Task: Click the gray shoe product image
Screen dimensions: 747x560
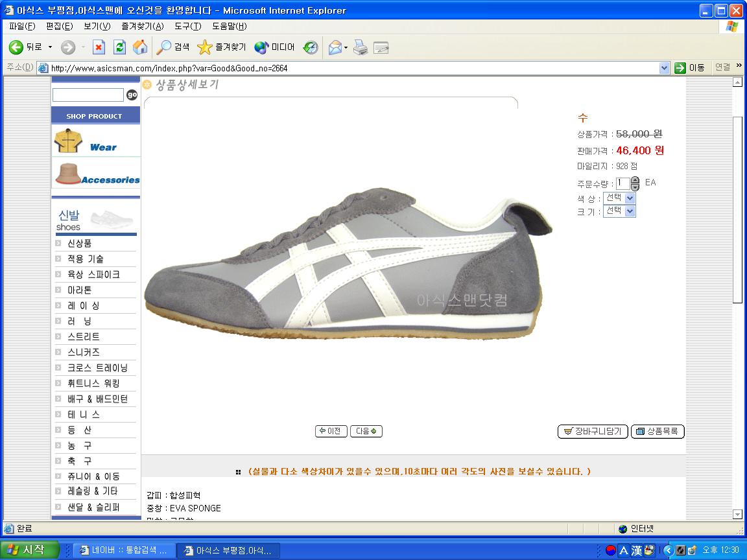Action: point(348,264)
